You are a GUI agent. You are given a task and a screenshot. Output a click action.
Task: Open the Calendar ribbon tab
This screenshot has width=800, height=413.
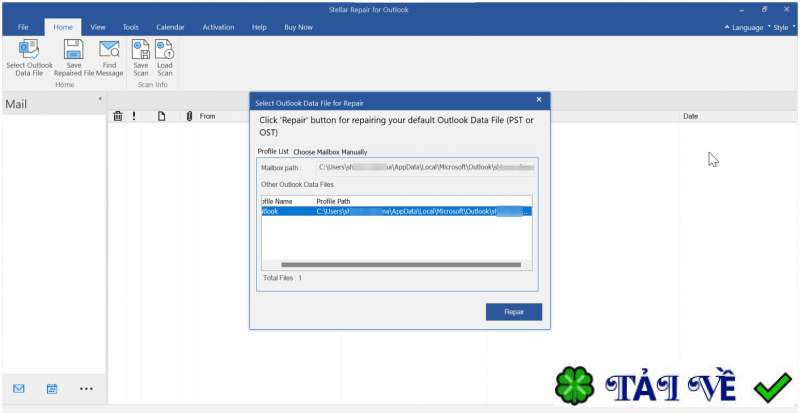coord(170,27)
